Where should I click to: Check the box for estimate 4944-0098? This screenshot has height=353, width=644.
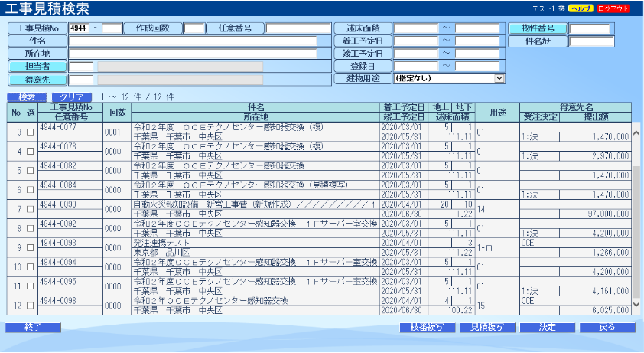point(31,305)
